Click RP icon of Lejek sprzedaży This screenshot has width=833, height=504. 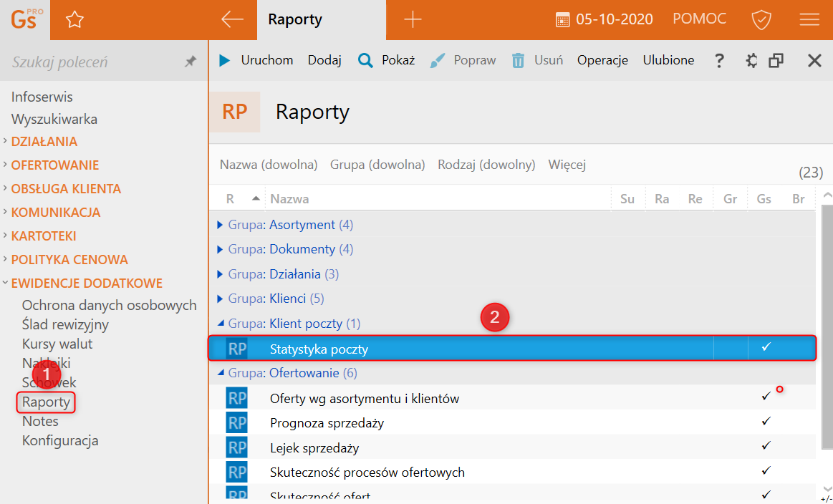pos(237,447)
